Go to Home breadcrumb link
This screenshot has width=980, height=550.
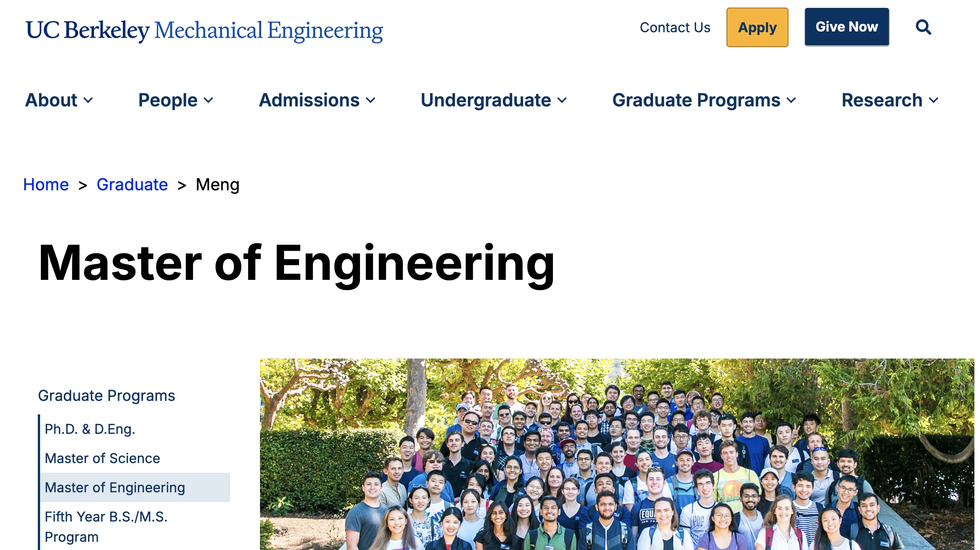coord(46,185)
